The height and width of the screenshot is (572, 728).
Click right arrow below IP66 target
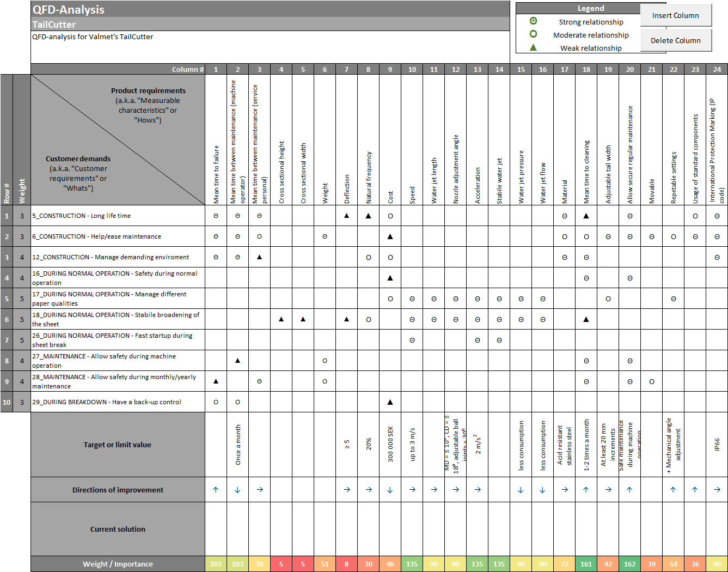717,490
